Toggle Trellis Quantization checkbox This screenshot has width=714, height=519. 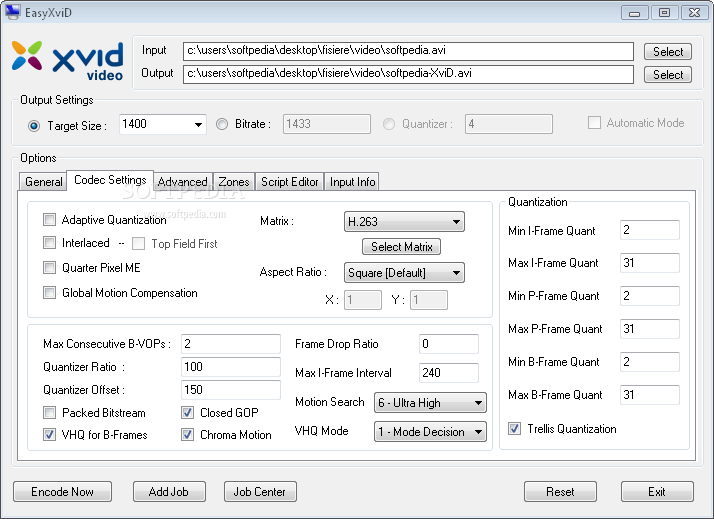point(515,428)
